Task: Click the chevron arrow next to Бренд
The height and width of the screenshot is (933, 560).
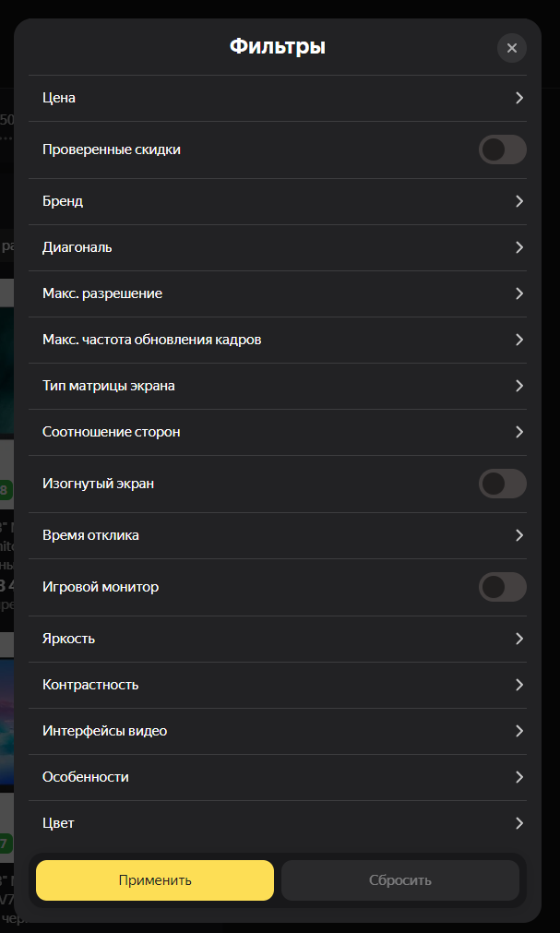Action: [519, 201]
